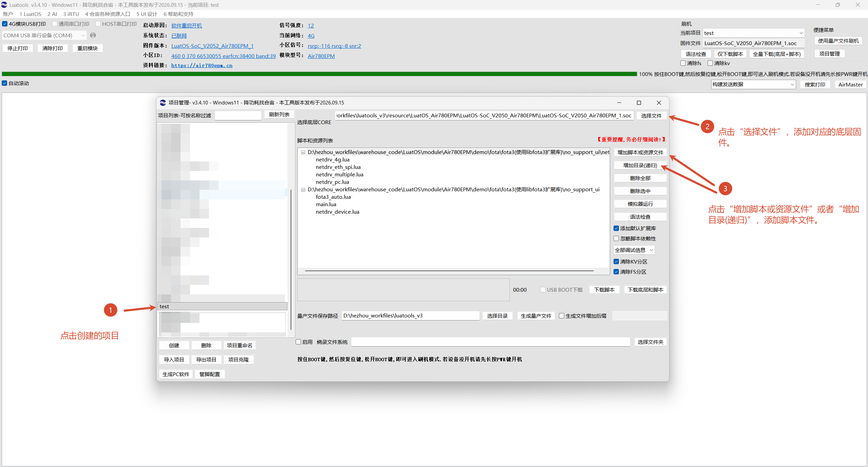This screenshot has height=467, width=868.
Task: Open the https://air780epm.cn link
Action: coord(202,65)
